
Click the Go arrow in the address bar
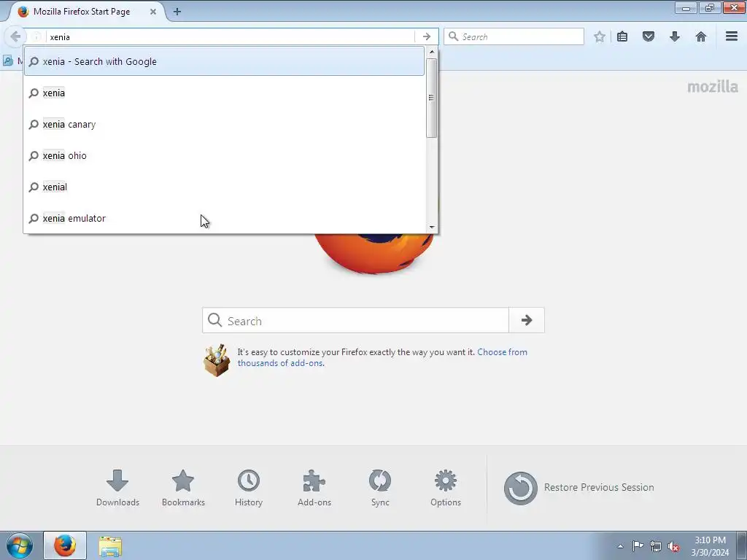point(426,36)
